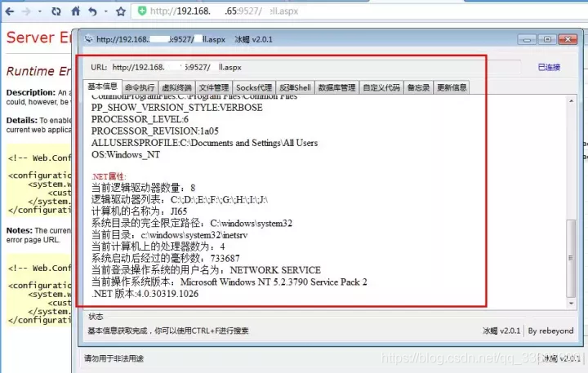
Task: Switch to the 命令执行 tab
Action: pos(140,87)
